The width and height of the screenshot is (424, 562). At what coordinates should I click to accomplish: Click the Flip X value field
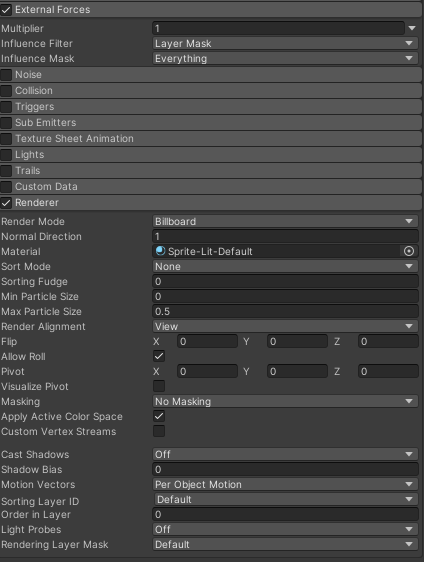coord(207,341)
